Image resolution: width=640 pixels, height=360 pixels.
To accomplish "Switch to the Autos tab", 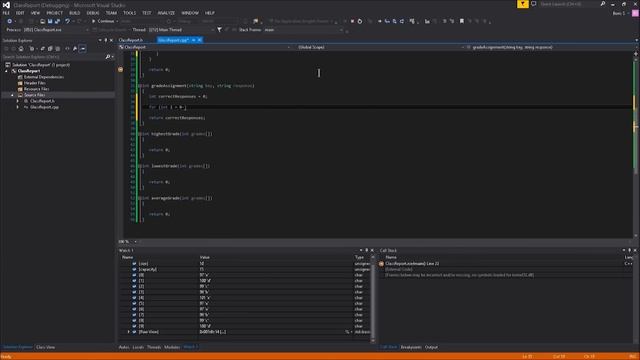I will tap(124, 347).
